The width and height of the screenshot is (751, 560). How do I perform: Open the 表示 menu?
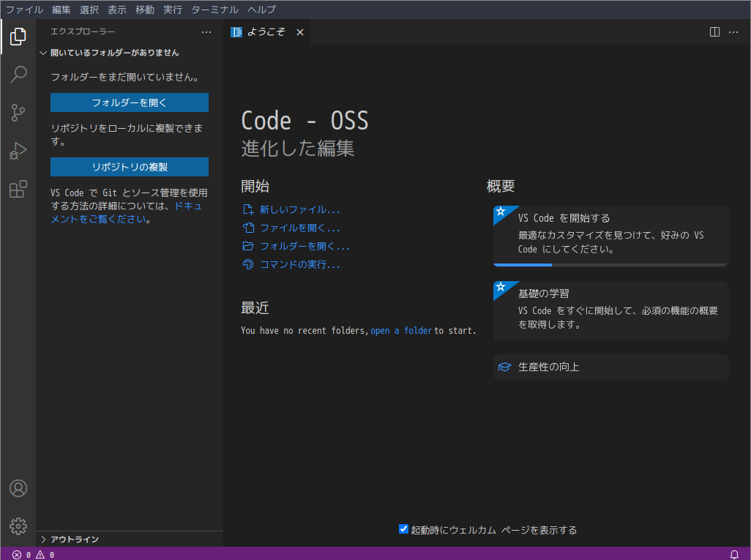[117, 10]
